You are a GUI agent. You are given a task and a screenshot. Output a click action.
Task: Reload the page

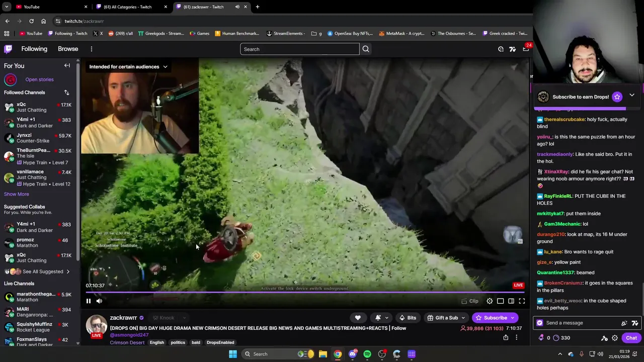(x=31, y=21)
